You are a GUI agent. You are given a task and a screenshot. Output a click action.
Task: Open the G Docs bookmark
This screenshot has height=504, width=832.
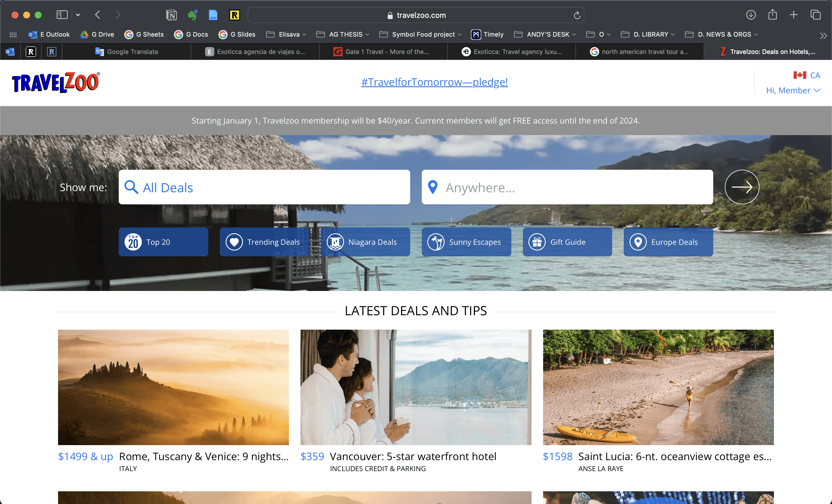[191, 34]
